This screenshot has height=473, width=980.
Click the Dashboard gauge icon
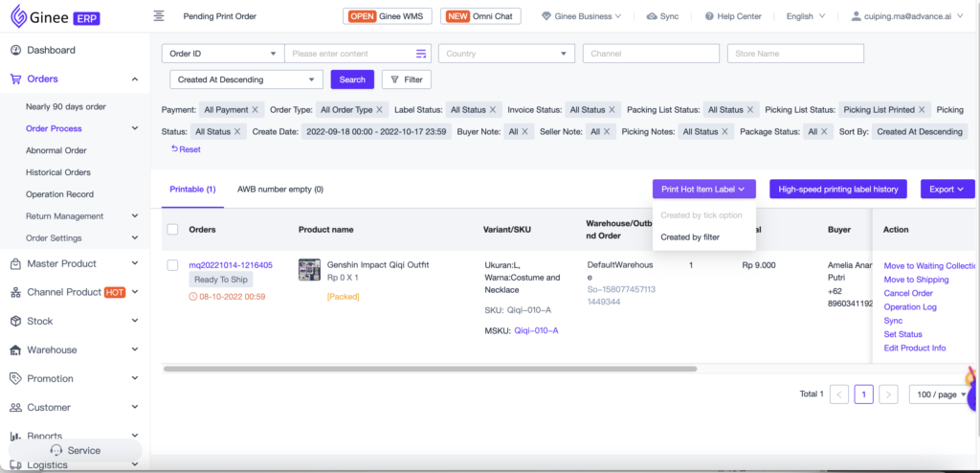click(15, 50)
